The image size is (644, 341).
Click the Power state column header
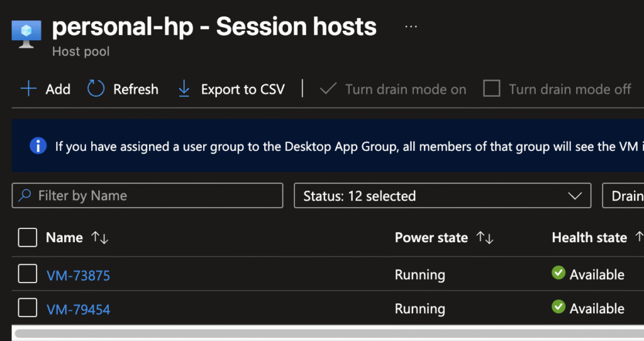(x=431, y=237)
